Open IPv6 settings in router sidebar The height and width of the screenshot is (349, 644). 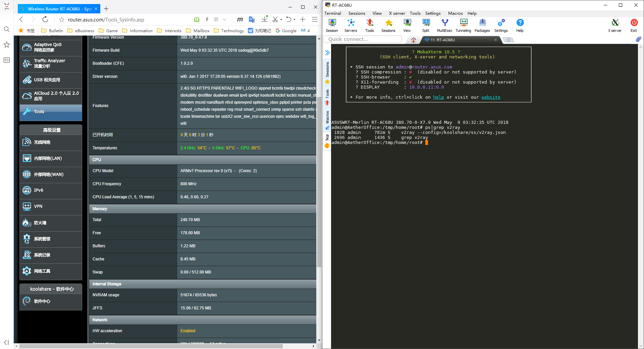pos(51,190)
